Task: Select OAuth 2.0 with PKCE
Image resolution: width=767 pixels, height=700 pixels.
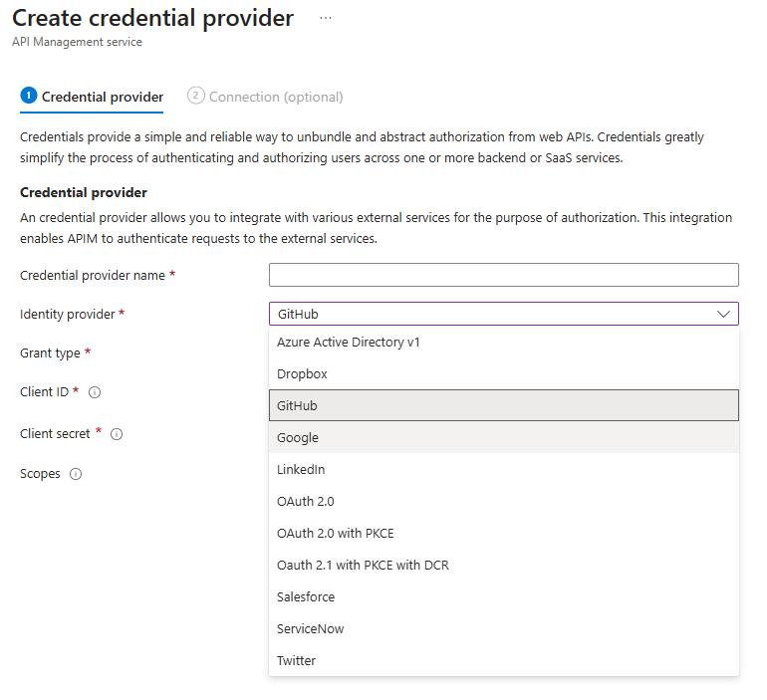Action: click(335, 534)
